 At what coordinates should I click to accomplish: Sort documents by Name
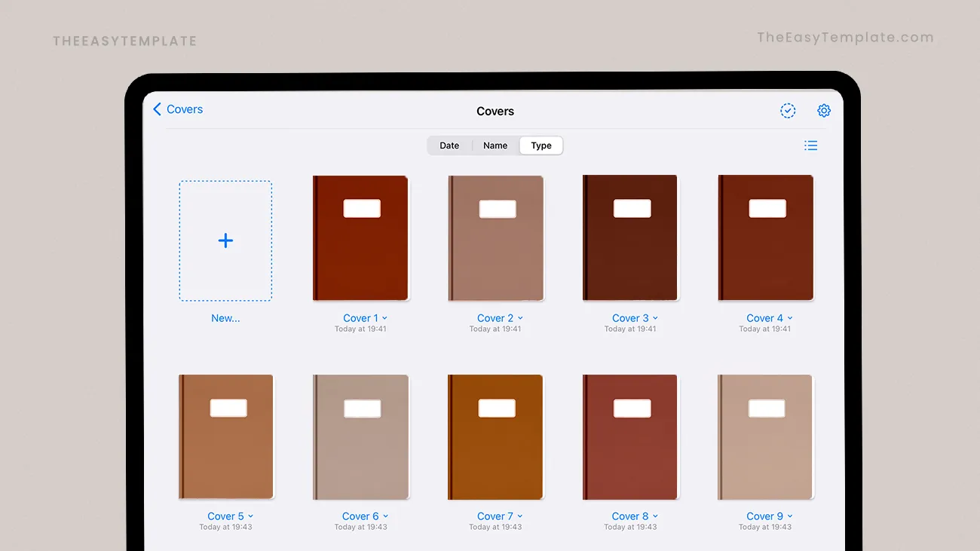tap(495, 145)
